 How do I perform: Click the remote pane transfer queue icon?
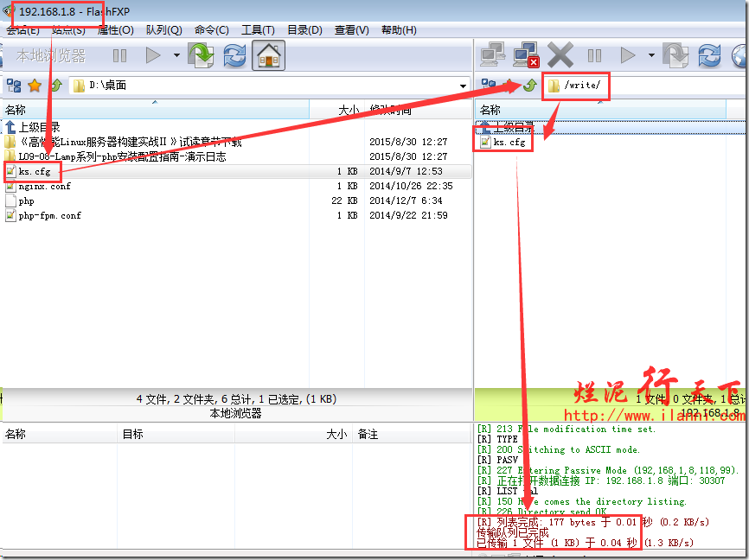(675, 55)
